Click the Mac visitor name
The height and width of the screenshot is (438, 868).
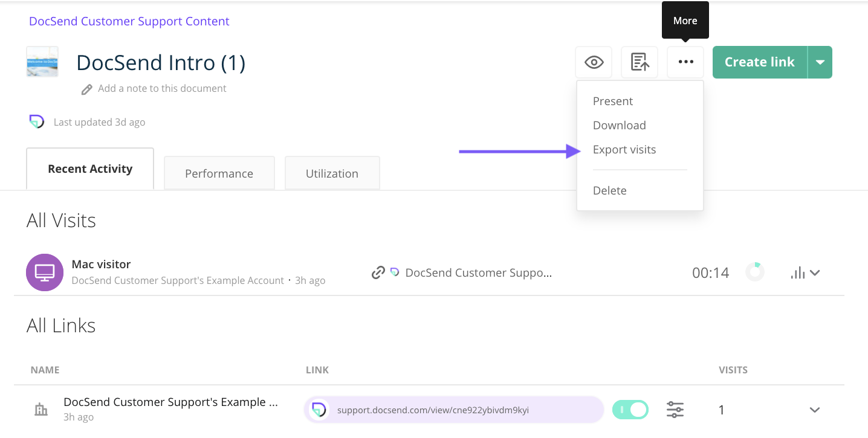point(101,264)
